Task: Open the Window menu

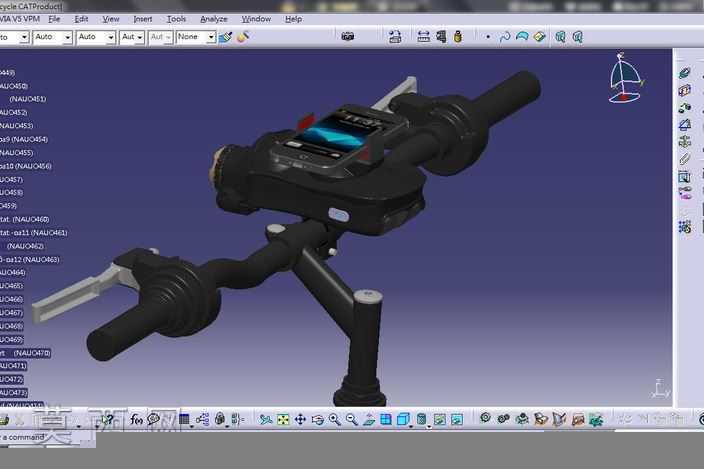Action: click(x=256, y=19)
